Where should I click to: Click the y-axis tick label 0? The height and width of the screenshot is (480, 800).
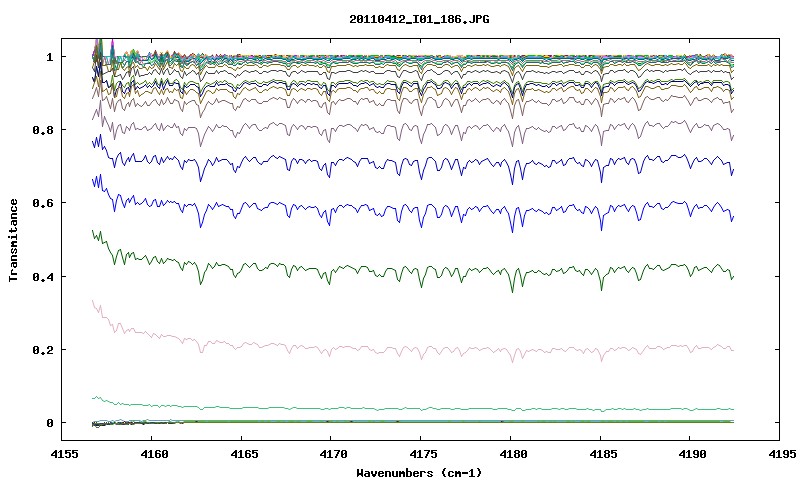[49, 423]
